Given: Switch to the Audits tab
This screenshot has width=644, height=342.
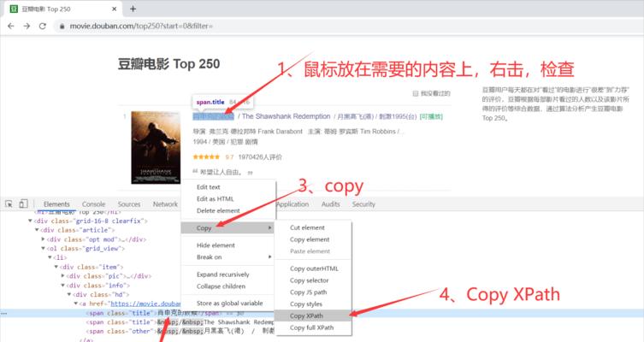Looking at the screenshot, I should pyautogui.click(x=331, y=204).
